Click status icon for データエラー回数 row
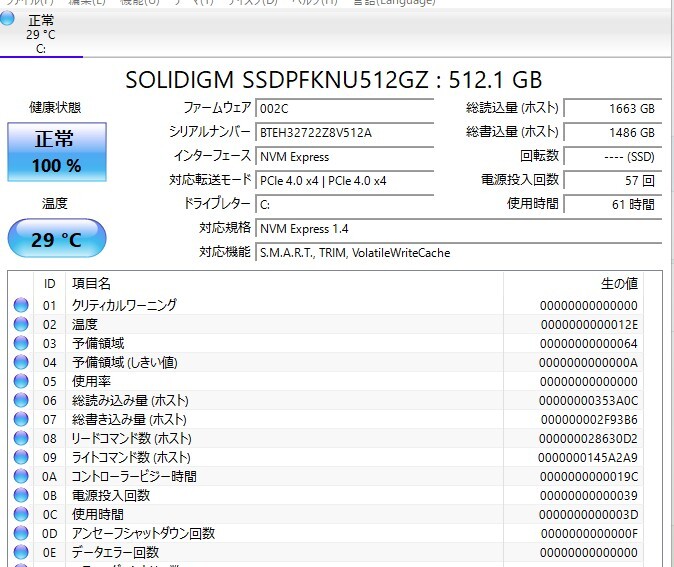Image resolution: width=674 pixels, height=567 pixels. (x=21, y=552)
